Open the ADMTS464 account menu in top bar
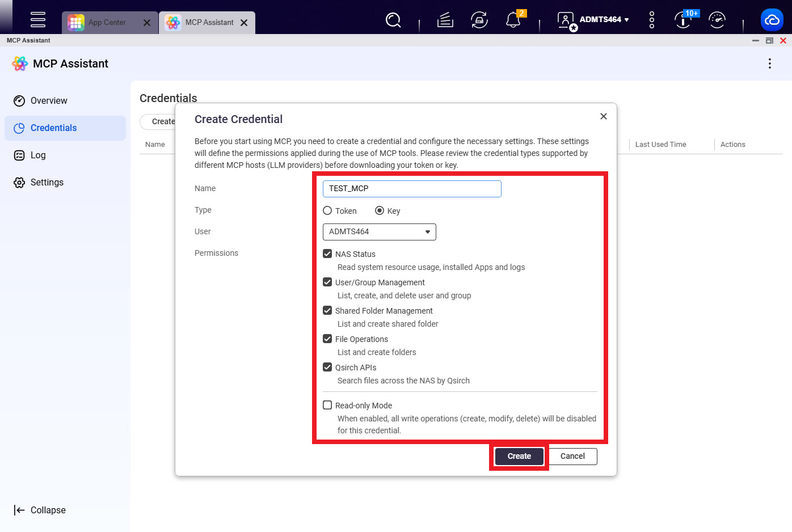The width and height of the screenshot is (792, 532). click(x=604, y=20)
